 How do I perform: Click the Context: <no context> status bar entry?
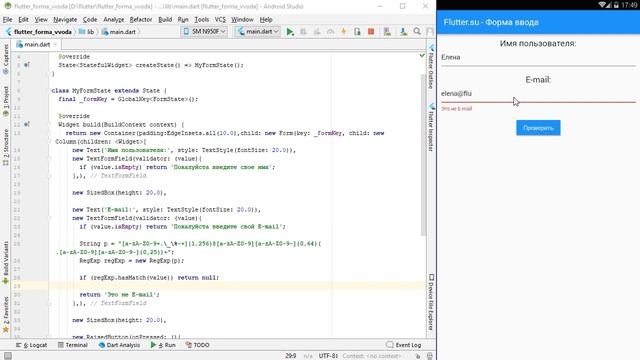click(x=372, y=356)
